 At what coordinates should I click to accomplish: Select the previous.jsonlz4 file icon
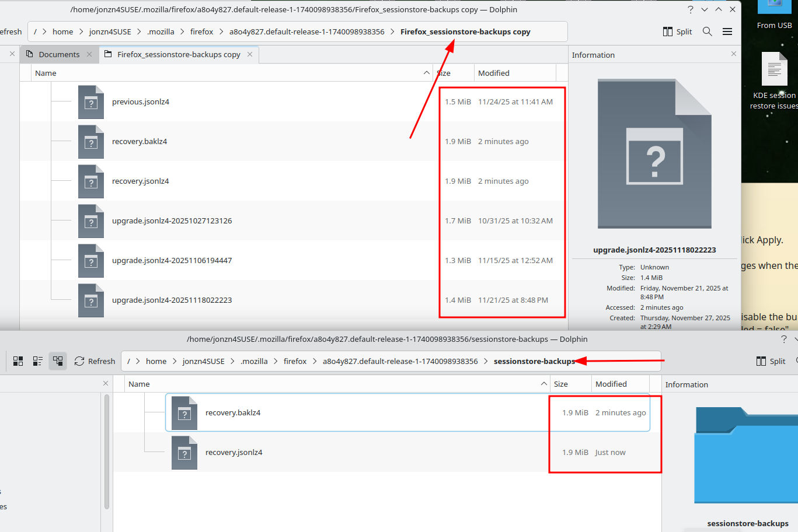91,102
